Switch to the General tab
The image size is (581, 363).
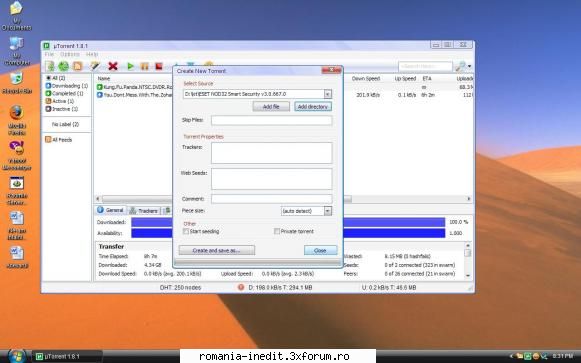pos(110,210)
